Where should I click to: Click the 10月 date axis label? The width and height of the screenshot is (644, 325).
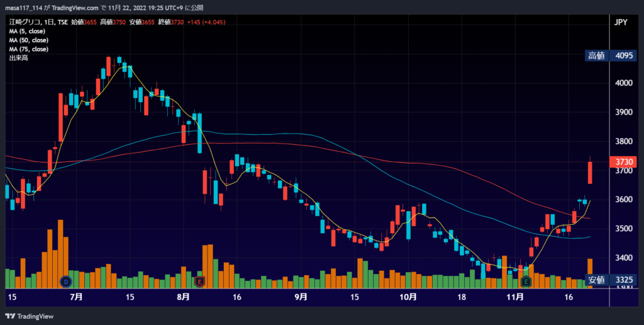point(408,297)
